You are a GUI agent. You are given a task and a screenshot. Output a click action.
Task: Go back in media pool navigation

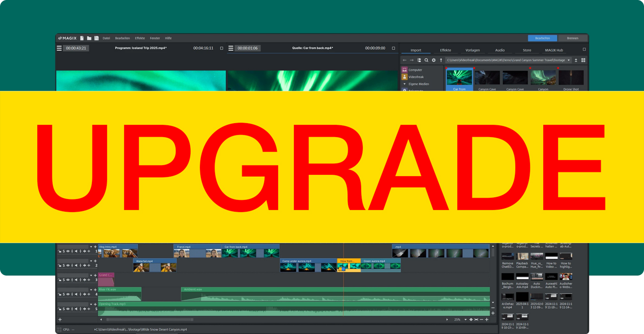pyautogui.click(x=405, y=60)
